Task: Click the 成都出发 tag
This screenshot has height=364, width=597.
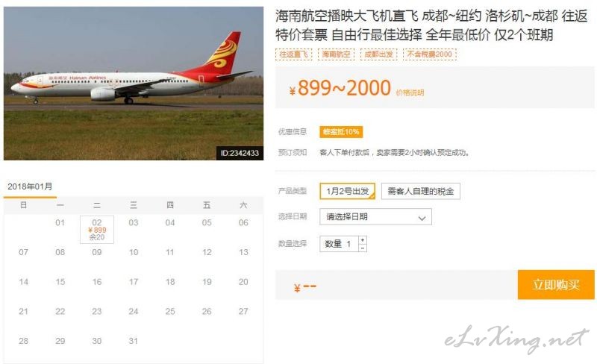Action: coord(379,54)
